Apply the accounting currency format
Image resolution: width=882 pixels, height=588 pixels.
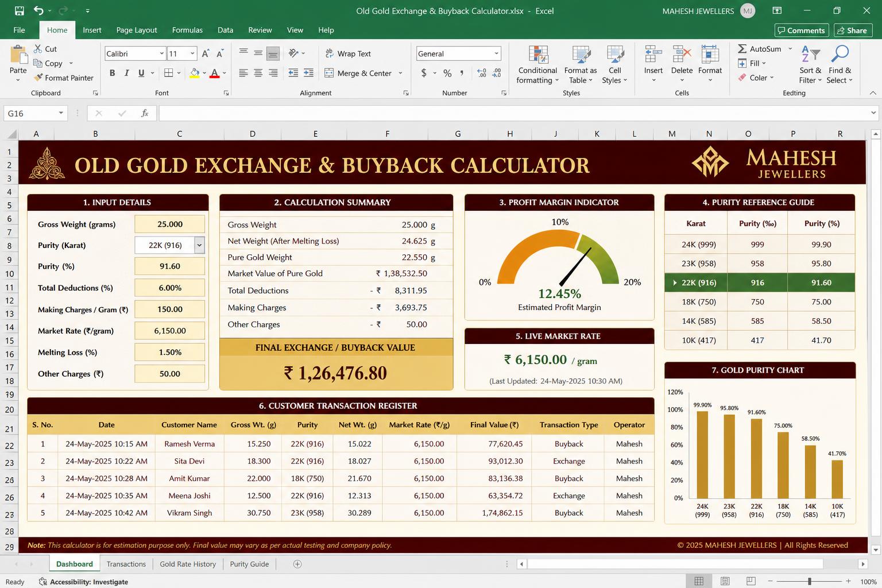(x=424, y=73)
